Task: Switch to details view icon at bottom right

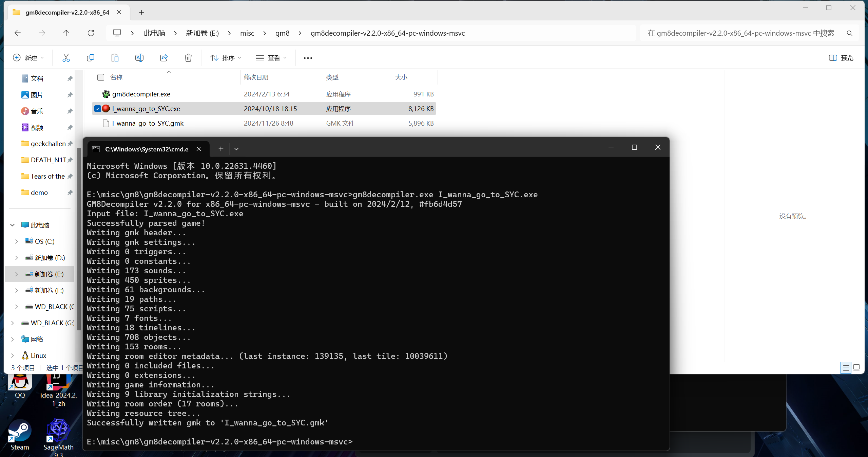Action: [x=846, y=368]
